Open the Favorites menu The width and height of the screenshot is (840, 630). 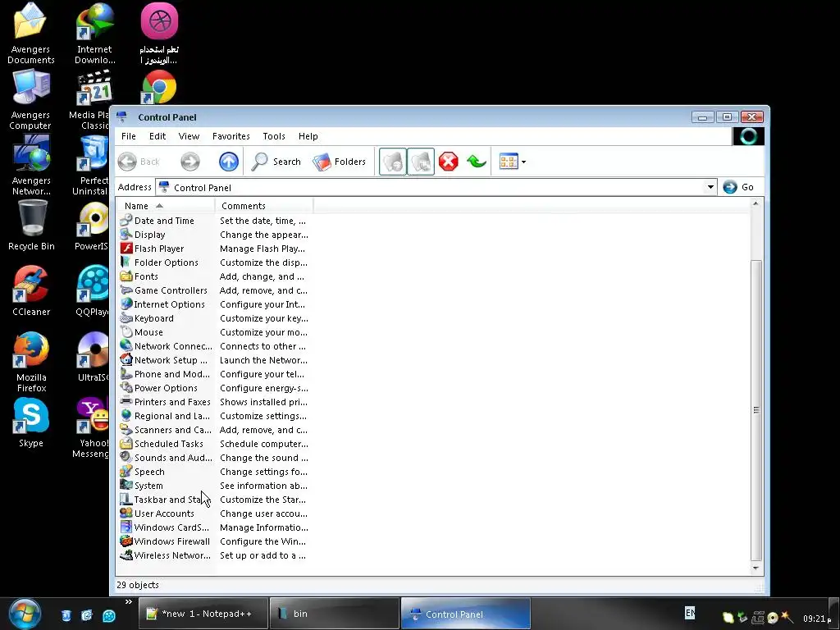(231, 136)
